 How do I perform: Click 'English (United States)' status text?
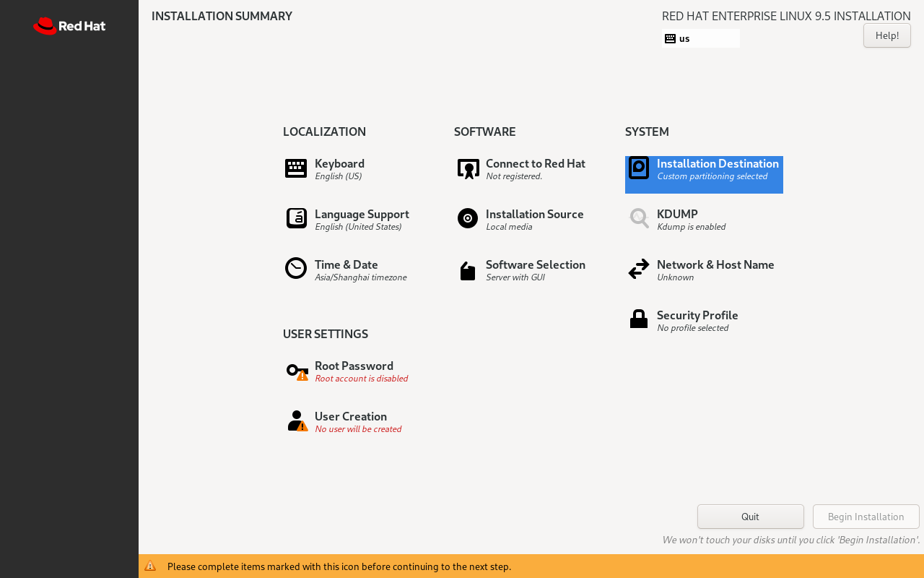click(358, 227)
